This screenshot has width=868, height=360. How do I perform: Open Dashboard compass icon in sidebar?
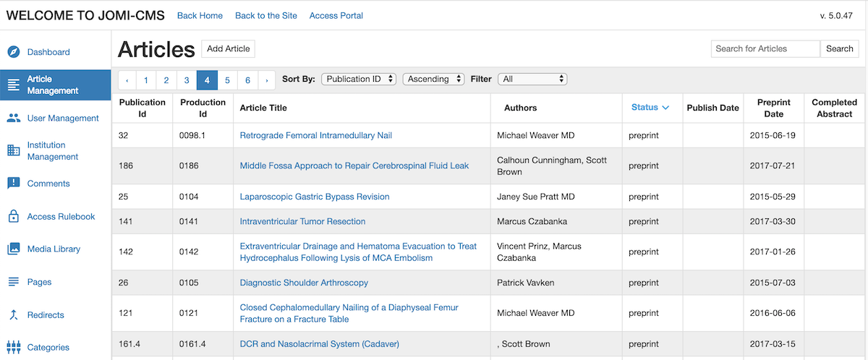pos(13,52)
